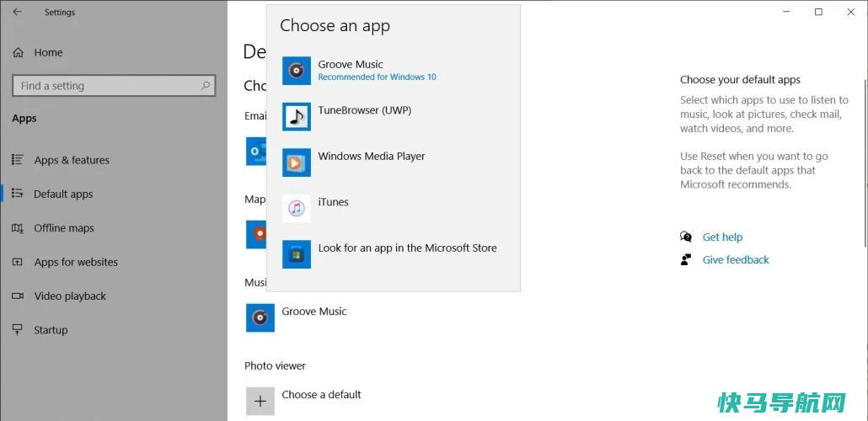The width and height of the screenshot is (868, 421).
Task: Click the Maps default app icon
Action: [256, 234]
